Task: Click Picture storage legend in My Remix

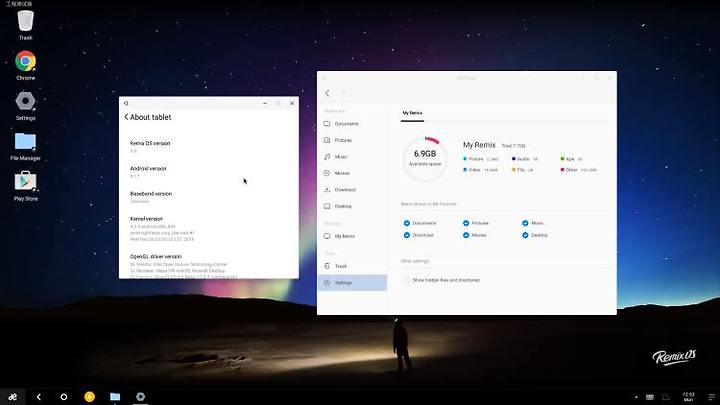Action: [480, 159]
